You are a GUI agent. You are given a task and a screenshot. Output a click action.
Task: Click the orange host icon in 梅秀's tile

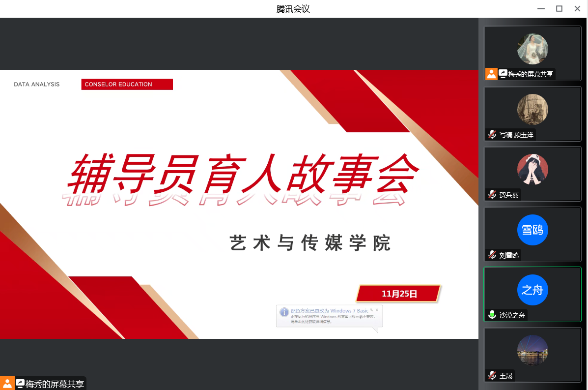click(x=491, y=74)
